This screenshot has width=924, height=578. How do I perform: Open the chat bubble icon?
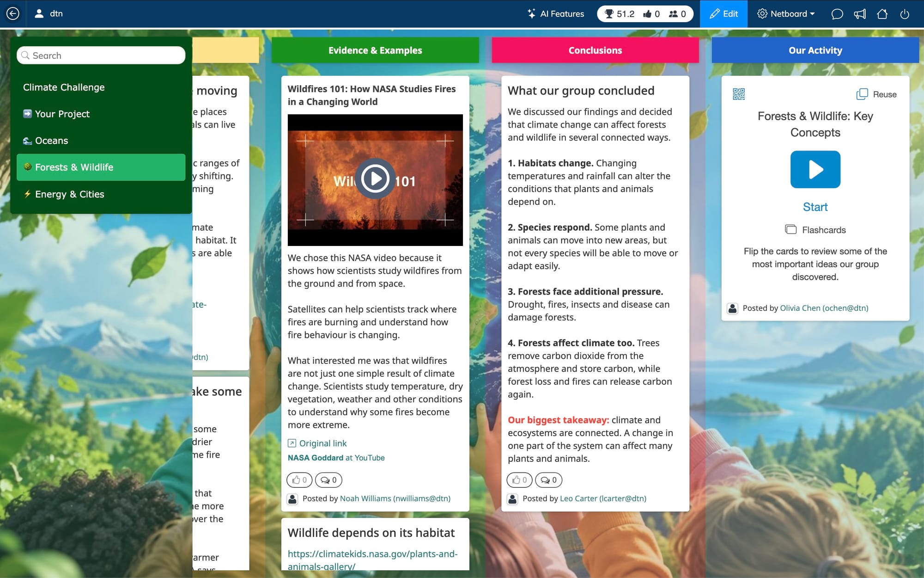[x=837, y=14]
